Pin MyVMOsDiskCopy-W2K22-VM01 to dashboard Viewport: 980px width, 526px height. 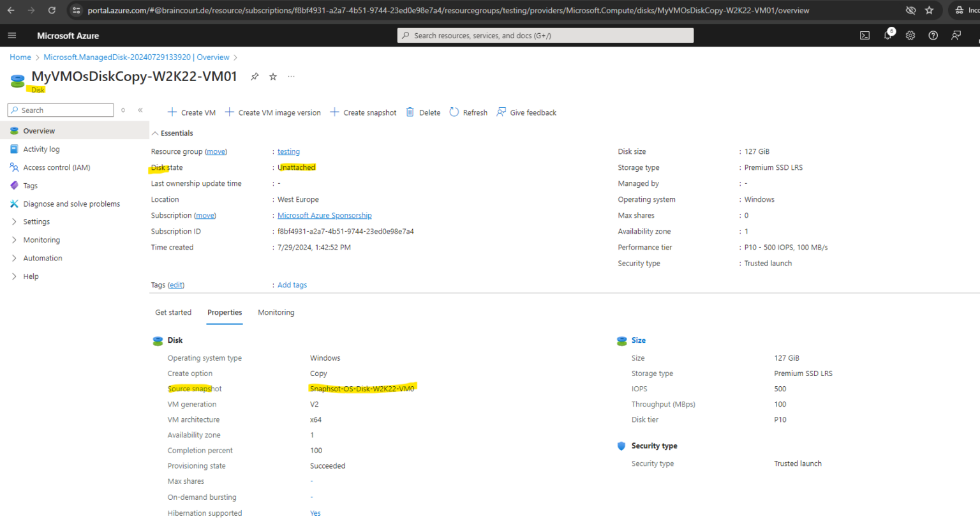coord(254,76)
